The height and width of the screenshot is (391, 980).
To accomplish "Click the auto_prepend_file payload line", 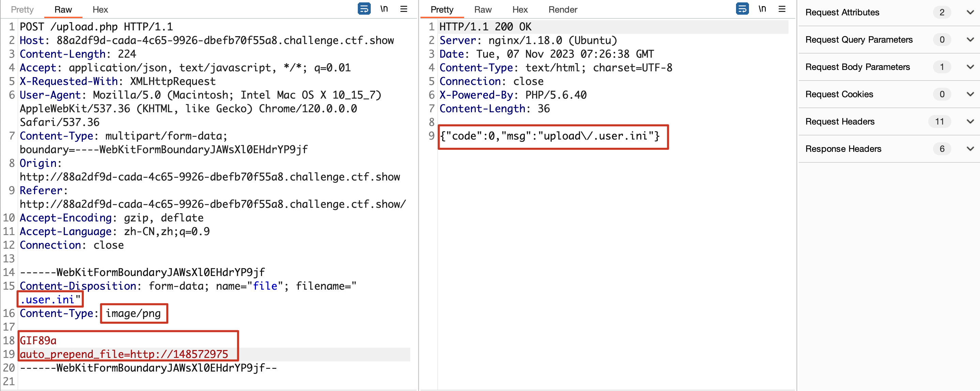I will 124,354.
